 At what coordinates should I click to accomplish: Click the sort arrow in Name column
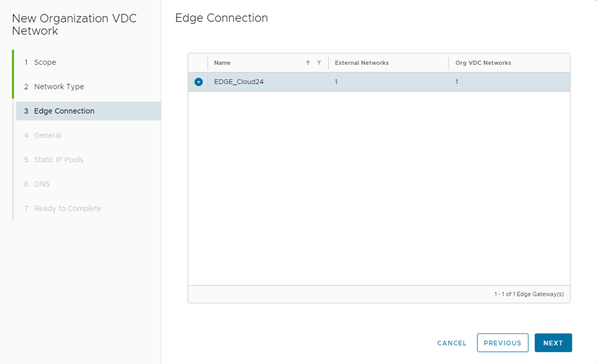click(308, 63)
